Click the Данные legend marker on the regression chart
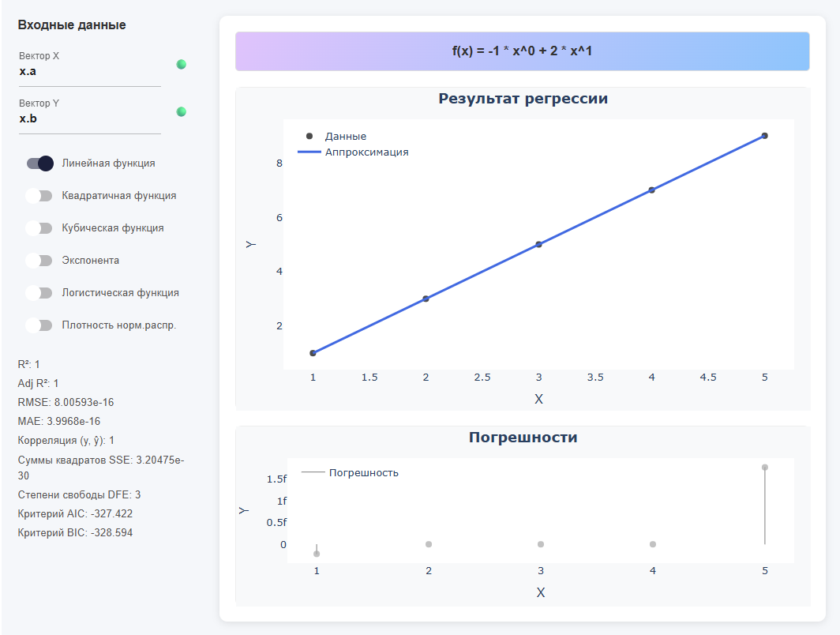Screen dimensions: 840x635 pyautogui.click(x=308, y=136)
